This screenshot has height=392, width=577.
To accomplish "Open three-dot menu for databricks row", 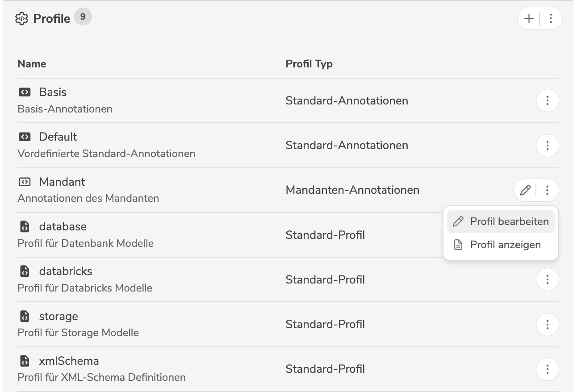I will 547,280.
